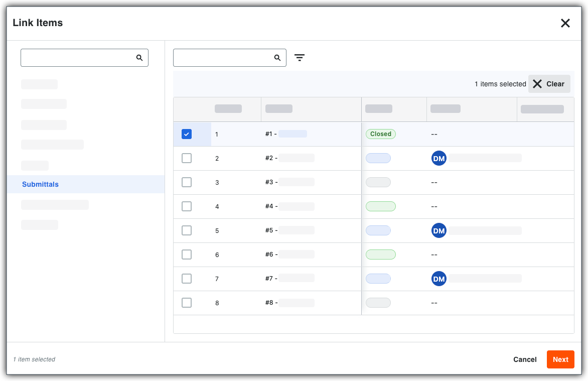588x381 pixels.
Task: Click the Next button
Action: click(x=560, y=359)
